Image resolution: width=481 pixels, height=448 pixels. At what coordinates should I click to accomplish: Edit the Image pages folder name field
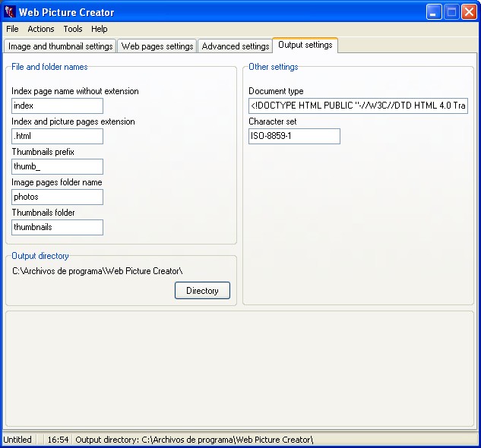(57, 197)
